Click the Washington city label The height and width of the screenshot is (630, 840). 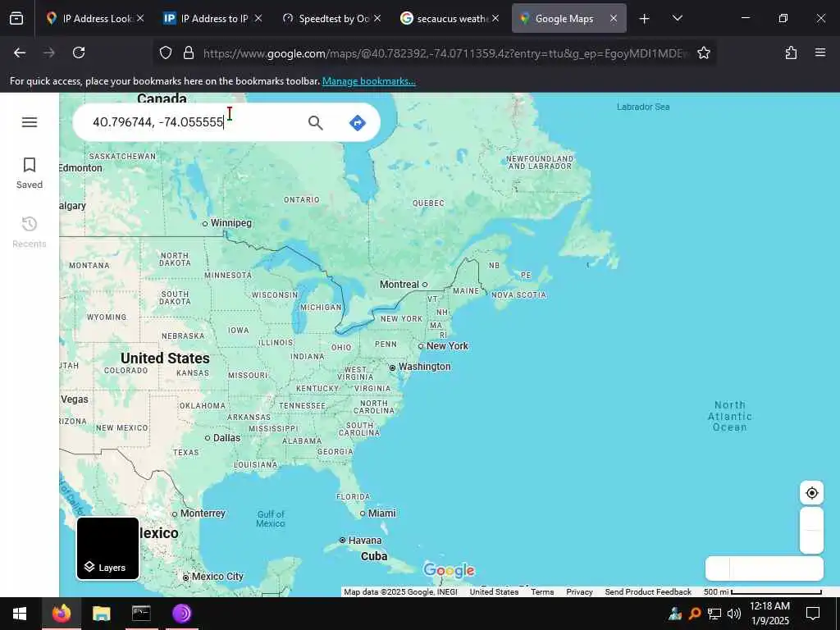point(424,367)
